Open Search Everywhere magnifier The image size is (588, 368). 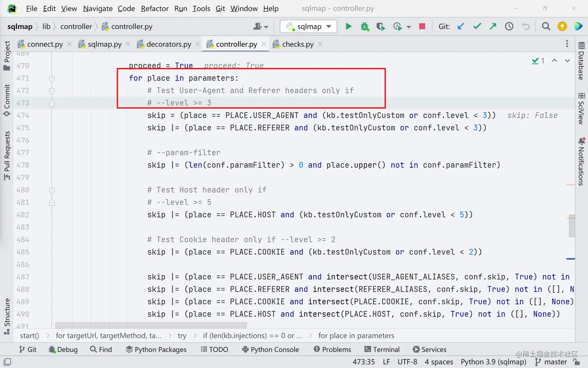click(x=546, y=26)
